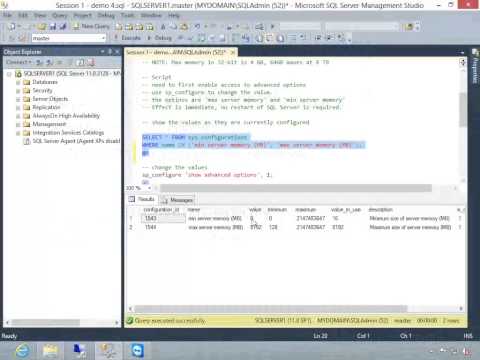Click the configuration_id column header
The image size is (480, 360).
pos(161,210)
